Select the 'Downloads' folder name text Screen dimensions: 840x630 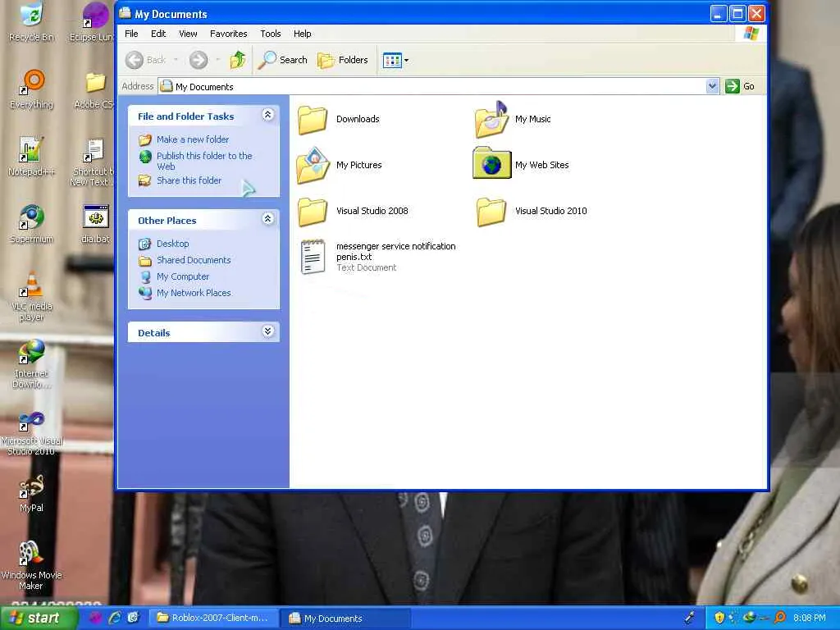click(358, 119)
